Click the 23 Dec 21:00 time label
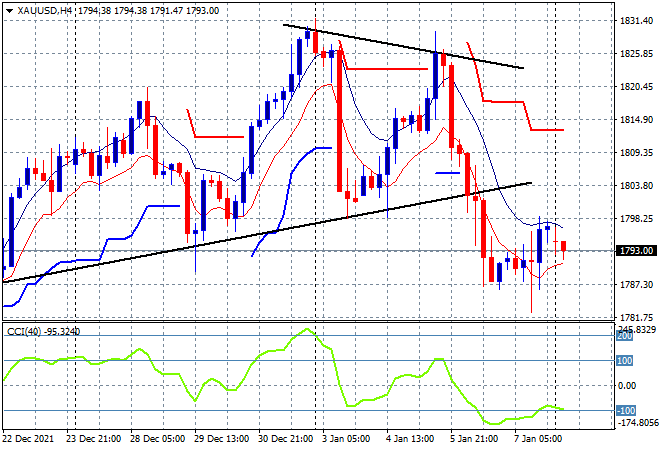Viewport: 660px width, 450px height. (x=93, y=439)
